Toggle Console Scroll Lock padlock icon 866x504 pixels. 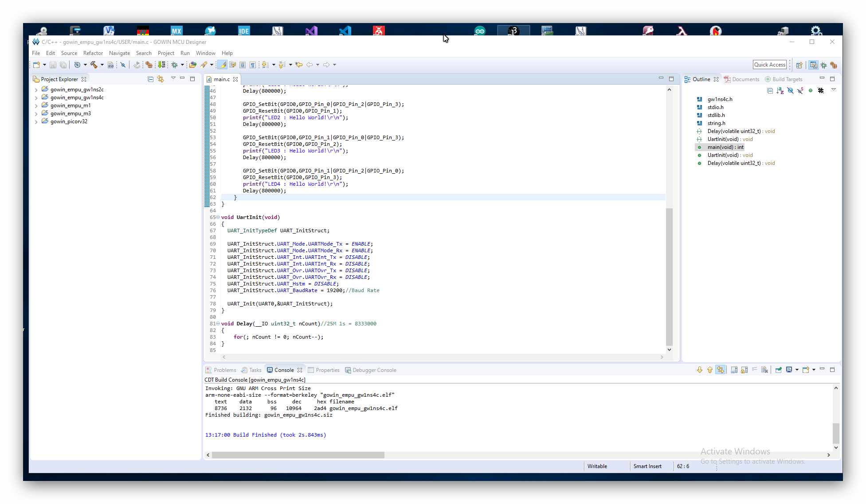point(744,370)
